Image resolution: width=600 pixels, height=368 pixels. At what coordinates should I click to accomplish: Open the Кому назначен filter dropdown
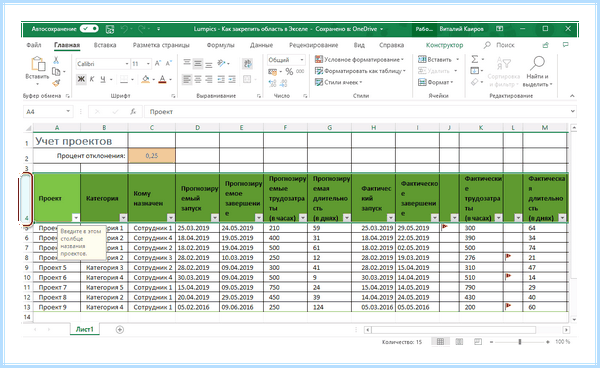pos(171,218)
